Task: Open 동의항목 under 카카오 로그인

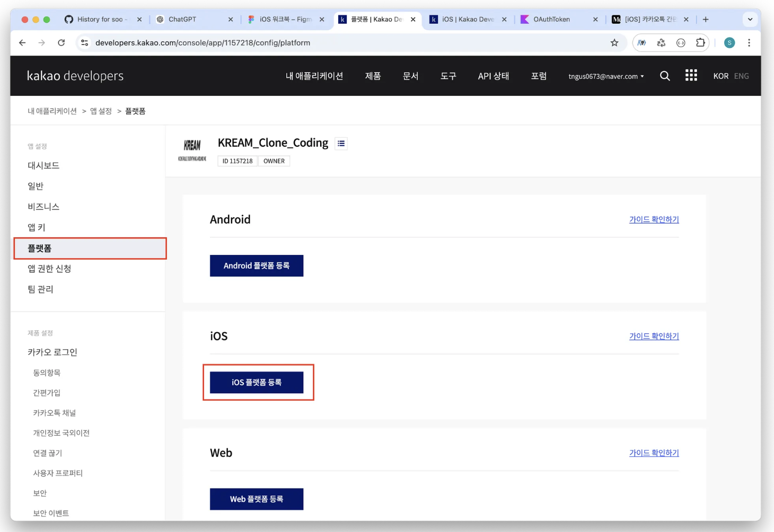Action: click(47, 373)
